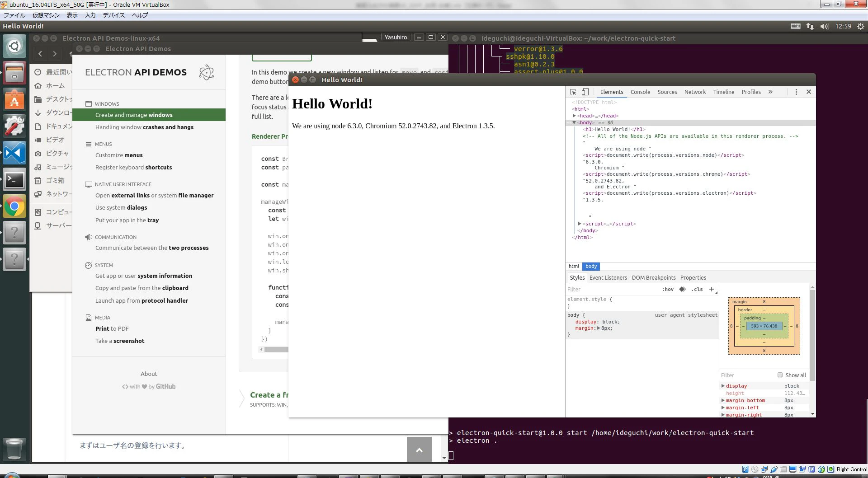
Task: Toggle the .cls element classes button
Action: point(697,290)
